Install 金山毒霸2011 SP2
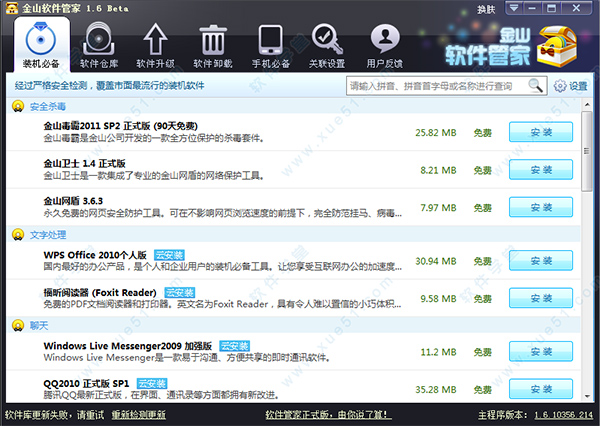The image size is (600, 426). coord(541,132)
